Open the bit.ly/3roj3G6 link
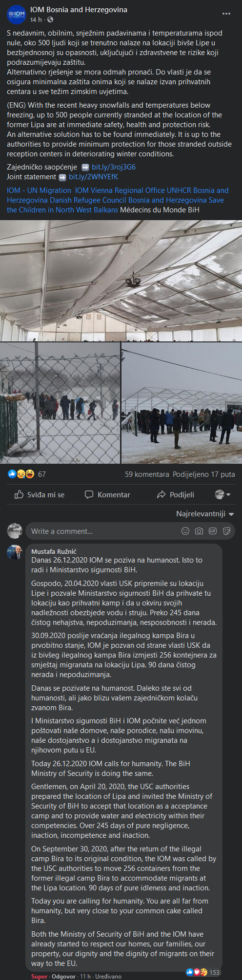 click(114, 167)
